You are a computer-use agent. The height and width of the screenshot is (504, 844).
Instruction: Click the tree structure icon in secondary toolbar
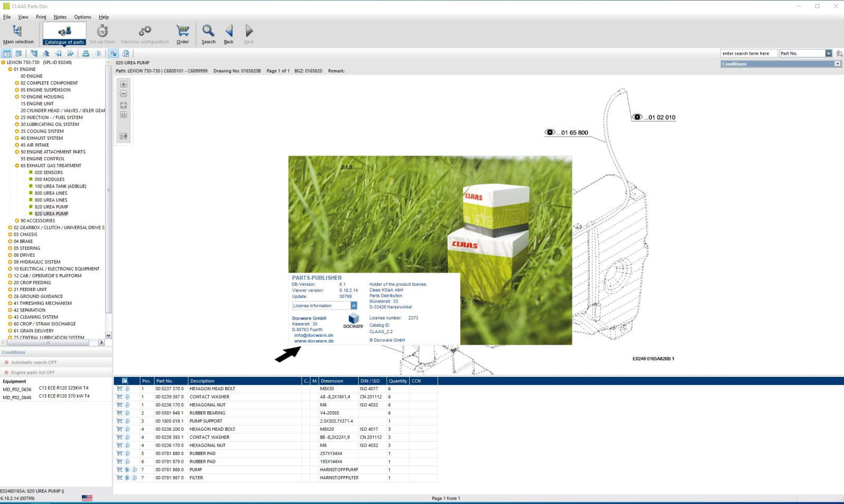click(34, 53)
